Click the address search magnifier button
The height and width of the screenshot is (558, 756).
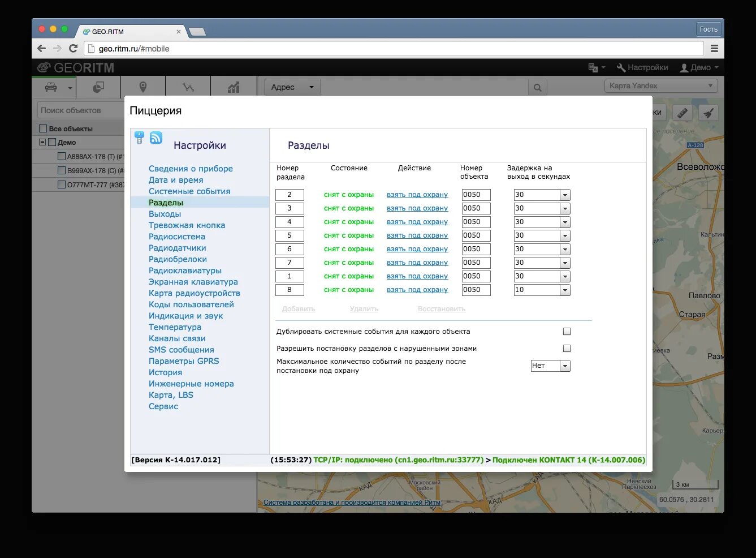click(x=537, y=87)
